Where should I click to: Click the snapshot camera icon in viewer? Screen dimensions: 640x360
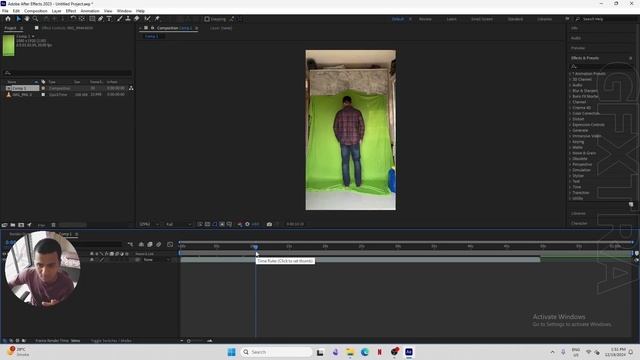(x=269, y=224)
